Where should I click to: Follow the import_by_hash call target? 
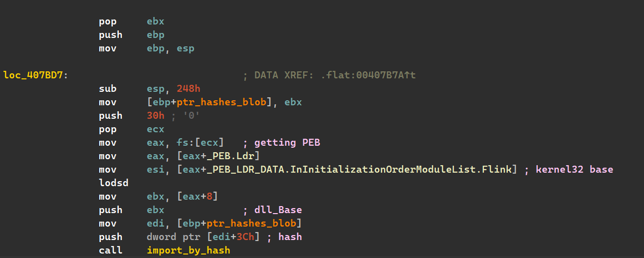coord(188,250)
